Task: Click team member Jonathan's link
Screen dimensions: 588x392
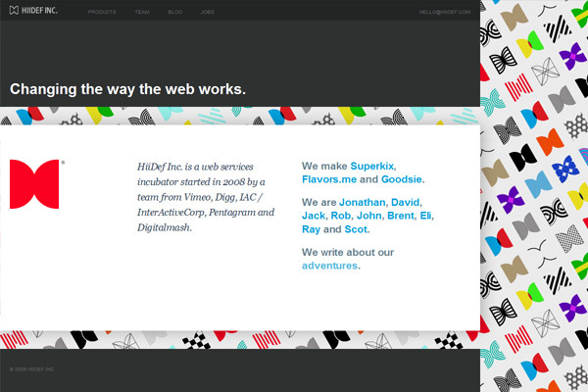Action: pos(363,202)
